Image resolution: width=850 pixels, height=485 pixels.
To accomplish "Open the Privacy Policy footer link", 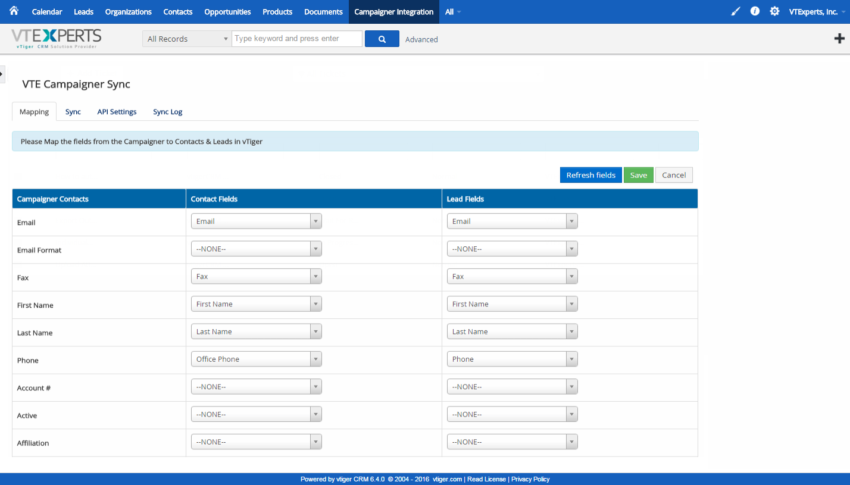I will click(530, 479).
